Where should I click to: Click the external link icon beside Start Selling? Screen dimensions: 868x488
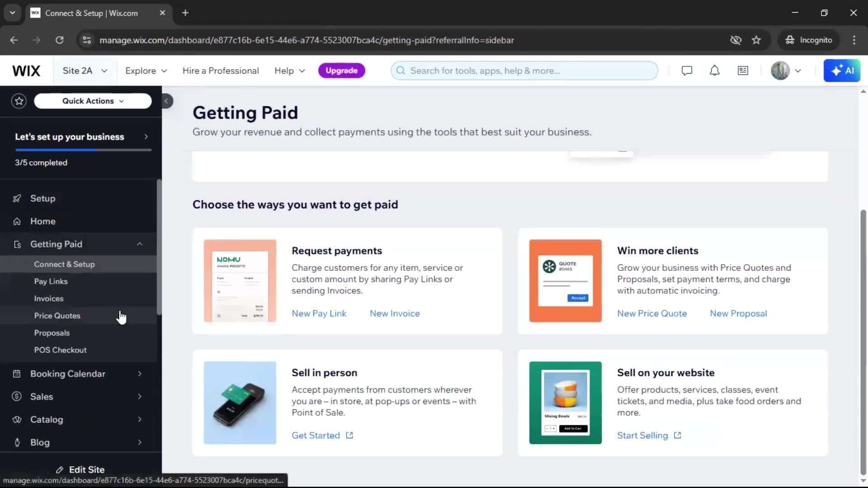click(x=677, y=435)
